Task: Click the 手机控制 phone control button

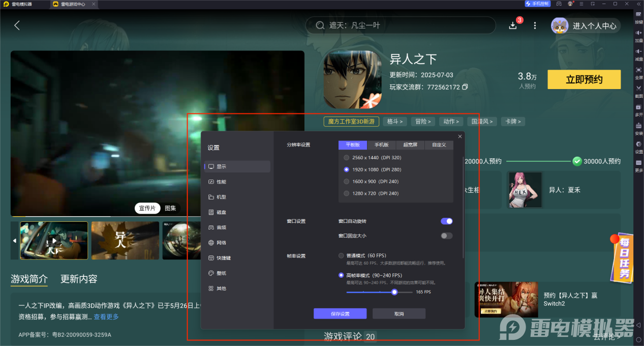Action: [538, 4]
